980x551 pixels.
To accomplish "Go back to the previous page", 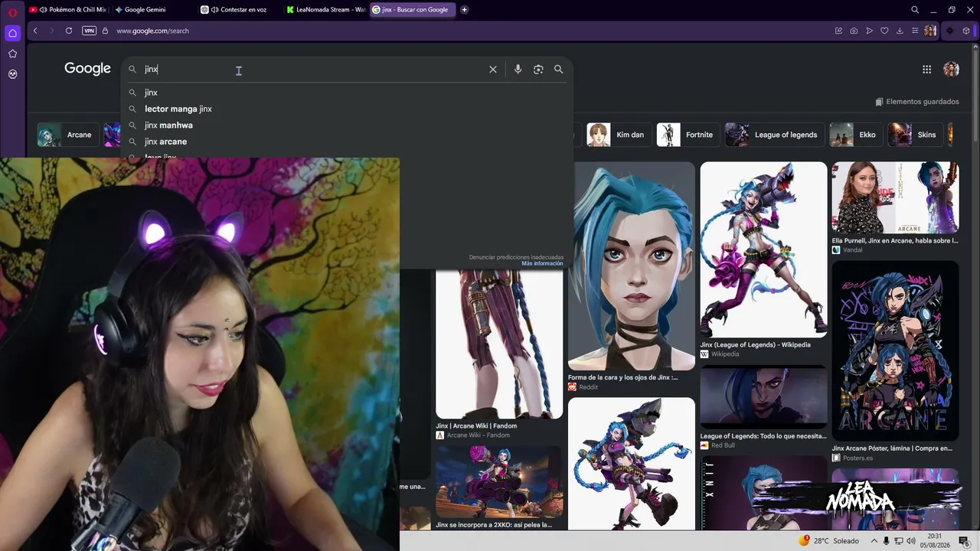I will point(35,31).
